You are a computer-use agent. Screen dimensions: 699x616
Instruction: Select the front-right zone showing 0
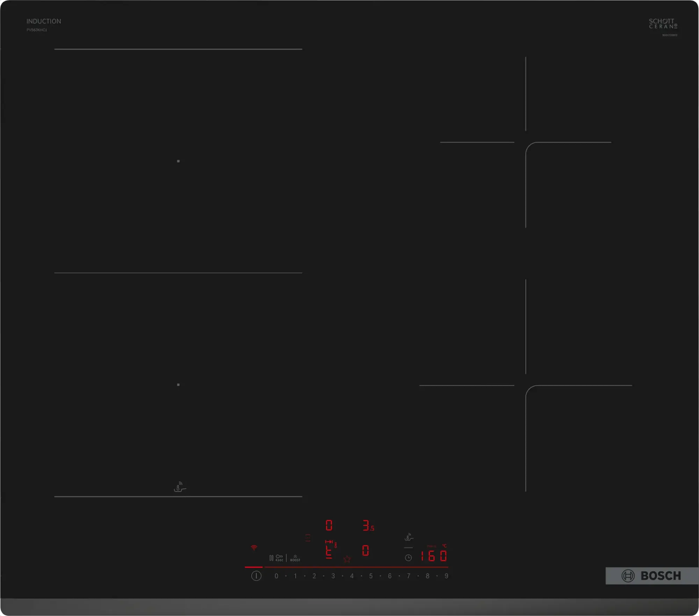tap(366, 551)
